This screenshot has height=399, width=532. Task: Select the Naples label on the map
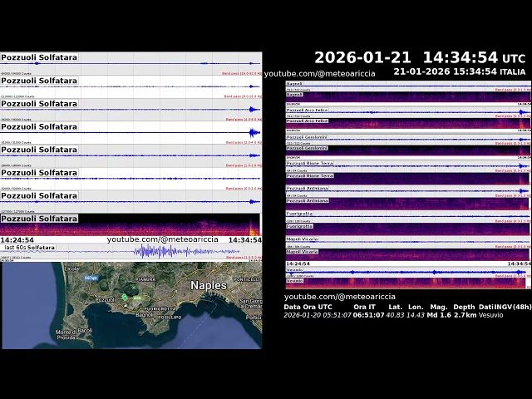(x=208, y=284)
